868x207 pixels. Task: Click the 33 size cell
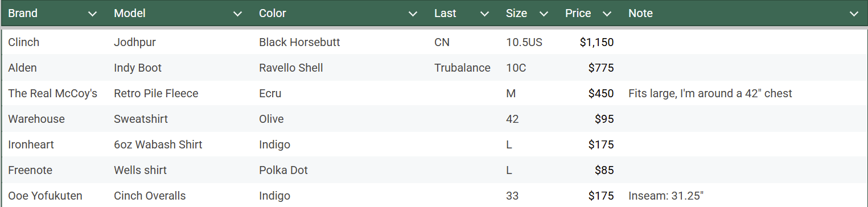pyautogui.click(x=512, y=196)
